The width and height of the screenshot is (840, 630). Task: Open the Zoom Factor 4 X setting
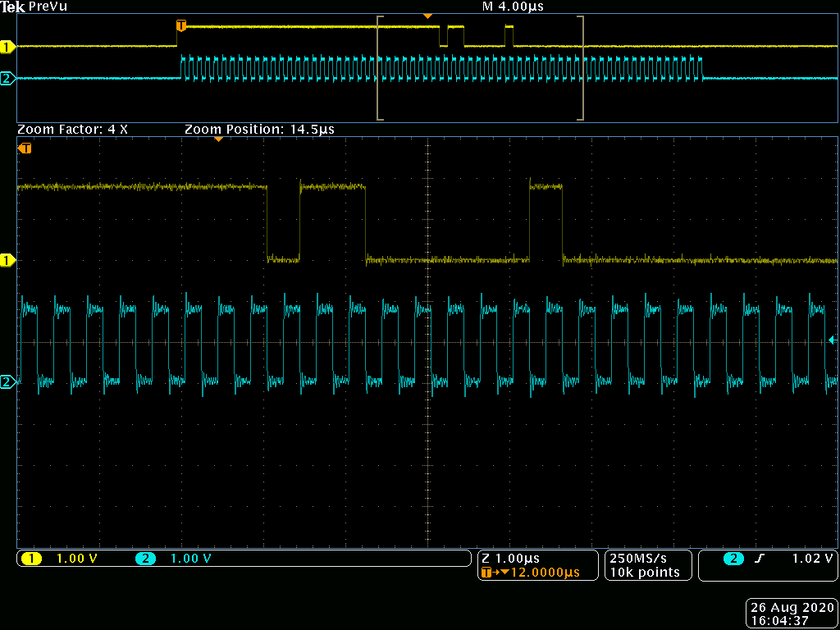pos(72,130)
